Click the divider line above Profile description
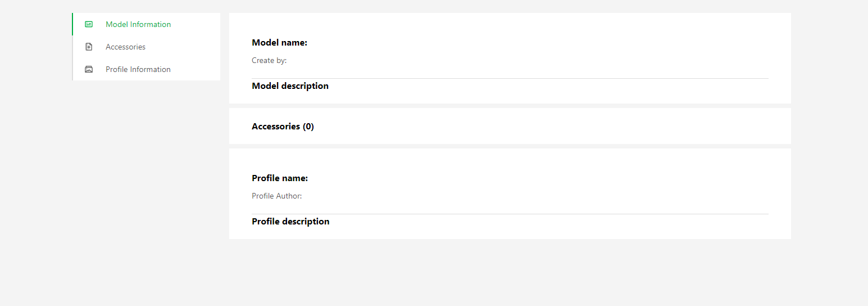 tap(510, 214)
